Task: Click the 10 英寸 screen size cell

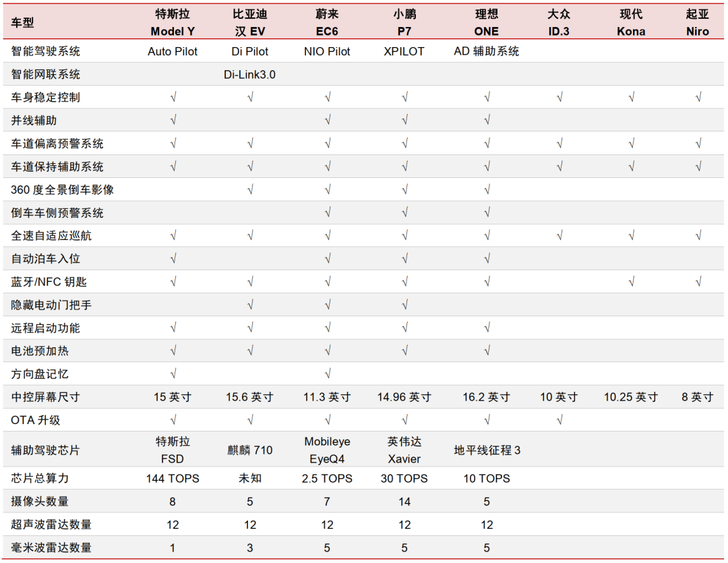Action: 559,397
